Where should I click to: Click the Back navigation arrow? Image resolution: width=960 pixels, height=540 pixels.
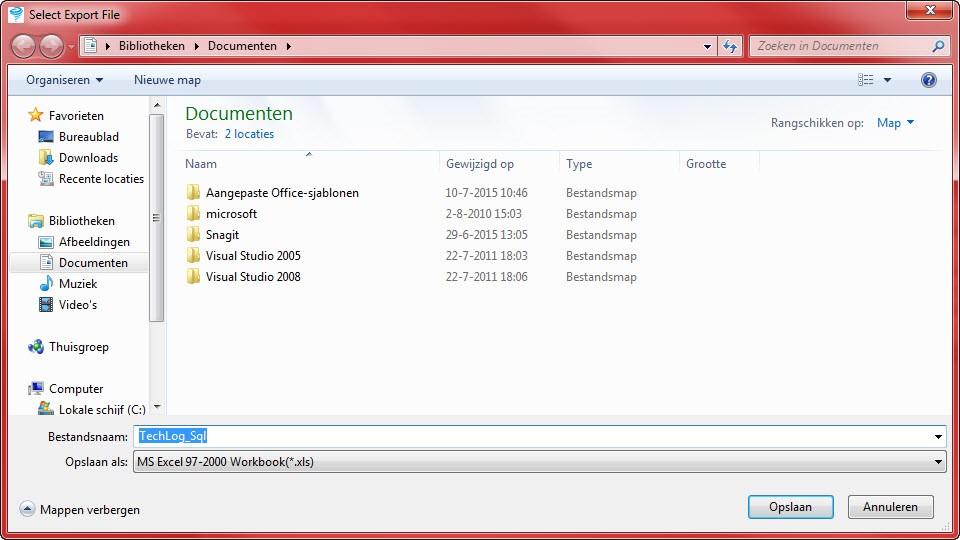click(x=24, y=46)
